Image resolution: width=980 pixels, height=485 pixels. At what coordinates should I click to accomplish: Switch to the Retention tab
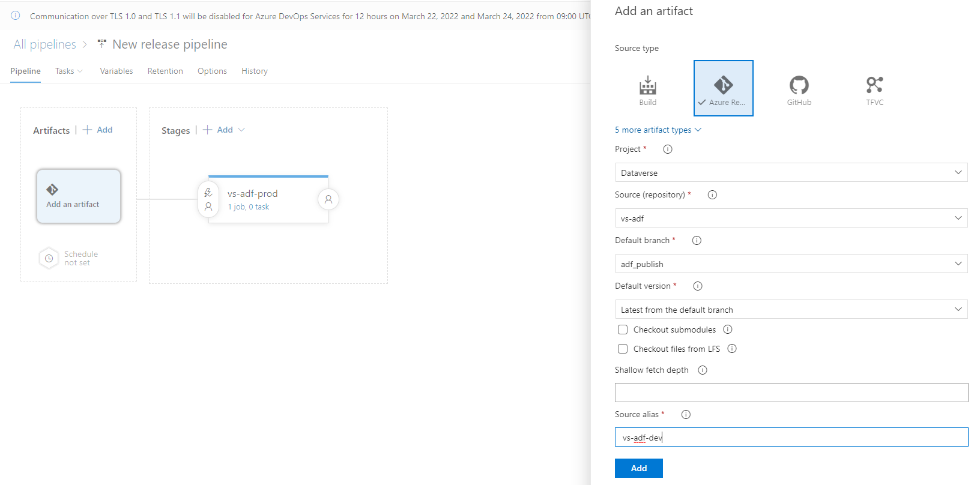165,71
